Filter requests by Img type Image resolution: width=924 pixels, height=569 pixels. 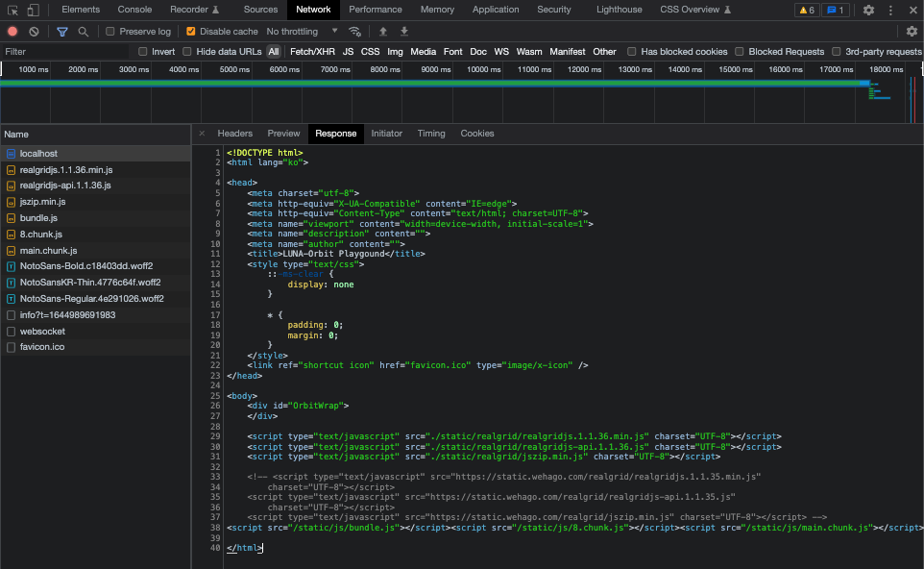(395, 52)
